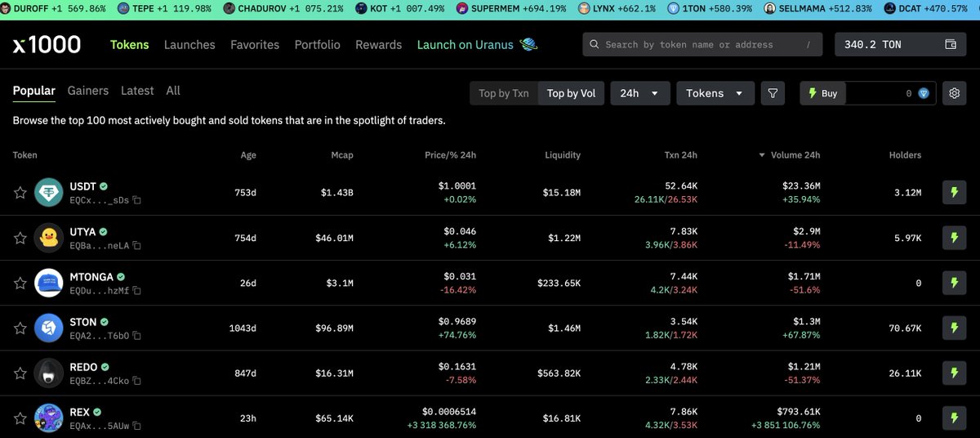Open the Portfolio nav tab

[318, 44]
